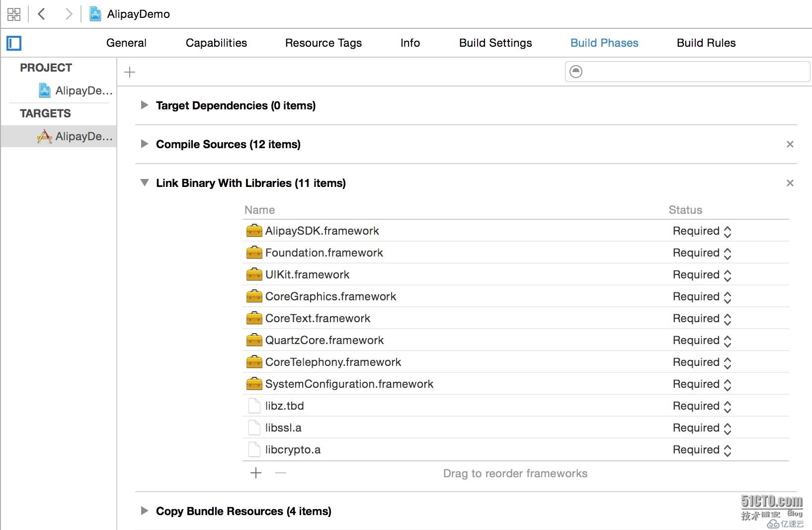The image size is (812, 530).
Task: Switch to the Build Settings tab
Action: [x=495, y=43]
